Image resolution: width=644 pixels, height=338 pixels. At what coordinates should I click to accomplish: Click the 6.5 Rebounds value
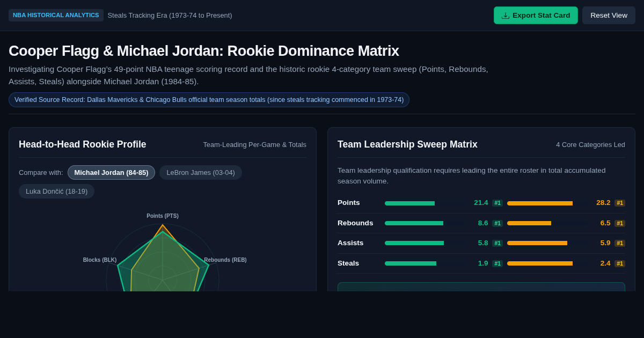coord(605,223)
